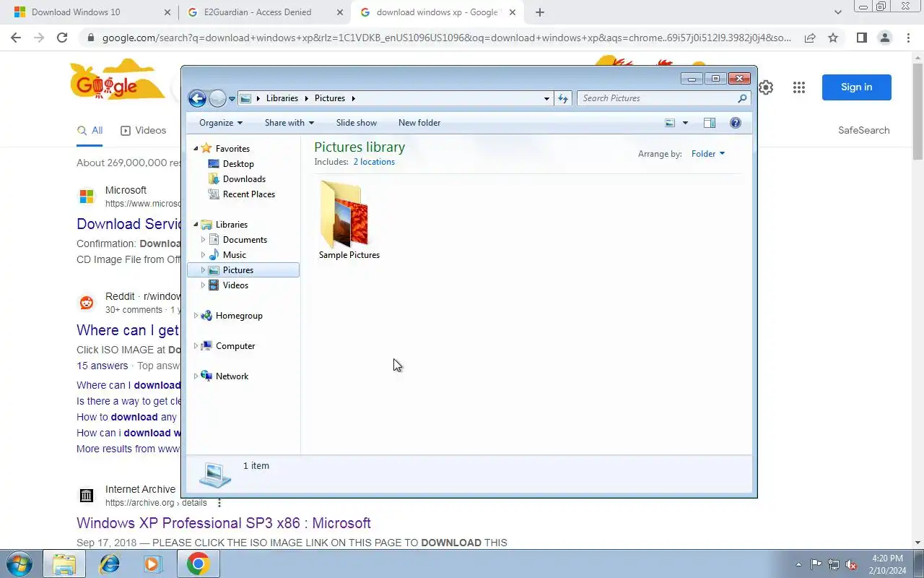Open address bar previous locations dropdown
This screenshot has height=578, width=924.
click(x=546, y=98)
